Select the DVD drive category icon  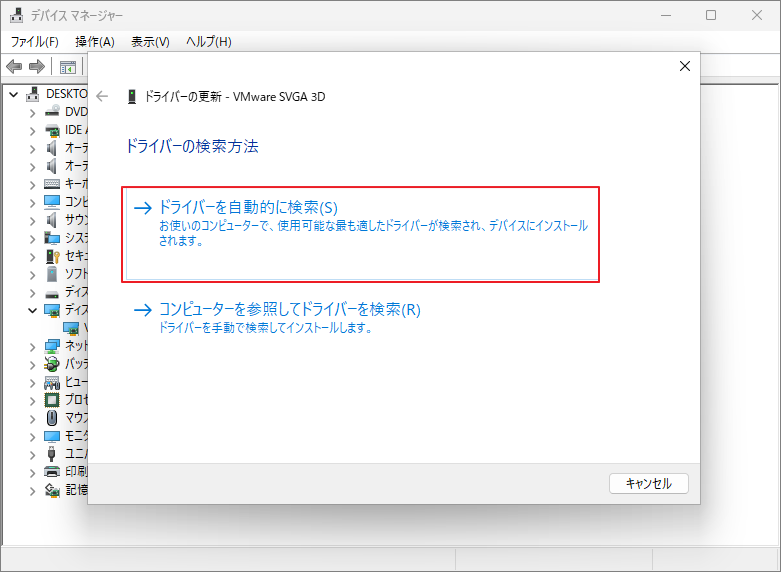point(52,112)
